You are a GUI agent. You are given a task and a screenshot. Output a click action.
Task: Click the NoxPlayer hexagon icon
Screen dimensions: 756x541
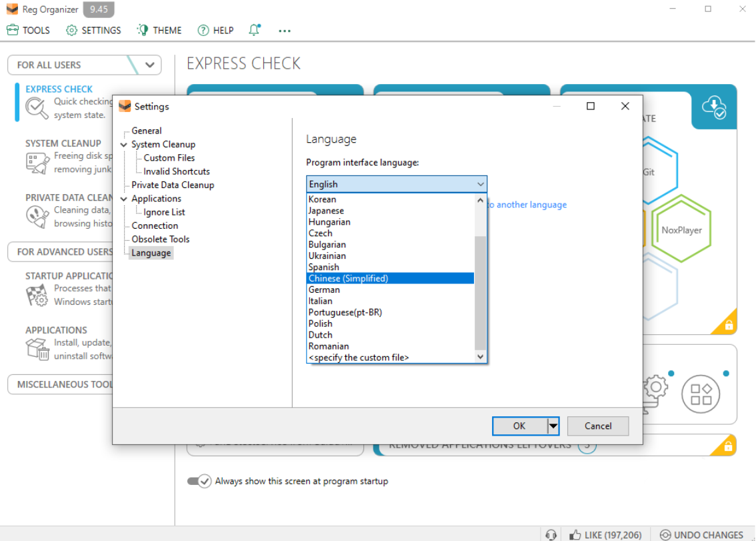pyautogui.click(x=681, y=230)
